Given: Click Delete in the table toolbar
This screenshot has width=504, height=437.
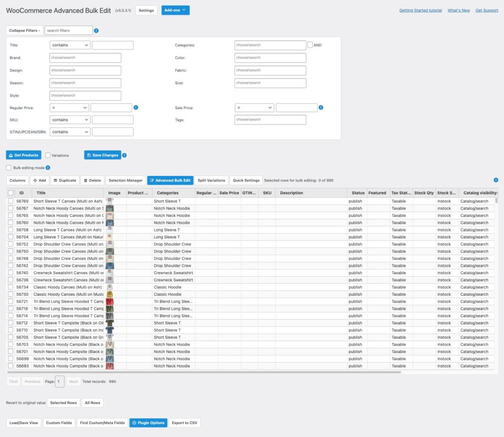Looking at the screenshot, I should click(92, 180).
